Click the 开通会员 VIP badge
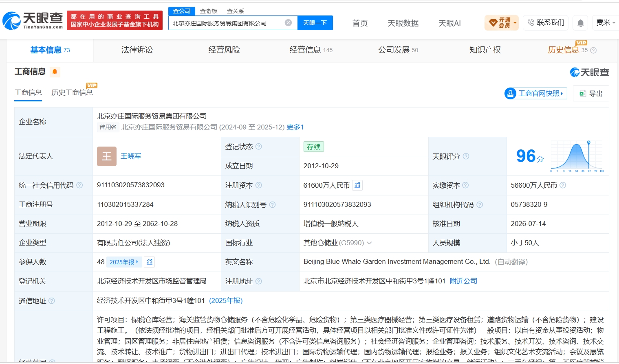The height and width of the screenshot is (364, 619). tap(502, 23)
